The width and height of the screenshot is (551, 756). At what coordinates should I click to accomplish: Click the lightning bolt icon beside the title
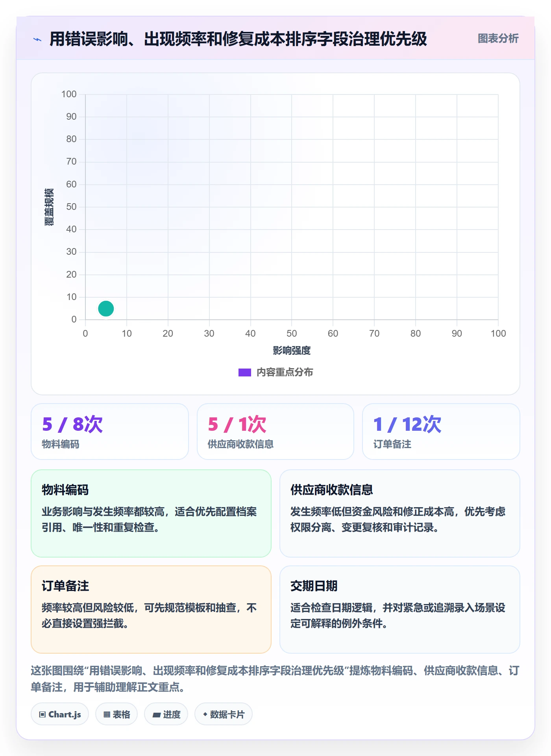(37, 39)
